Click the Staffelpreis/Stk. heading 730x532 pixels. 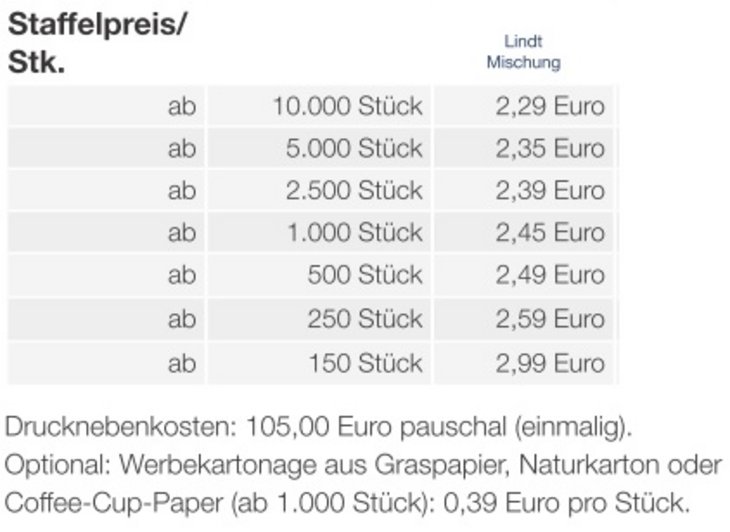tap(96, 45)
